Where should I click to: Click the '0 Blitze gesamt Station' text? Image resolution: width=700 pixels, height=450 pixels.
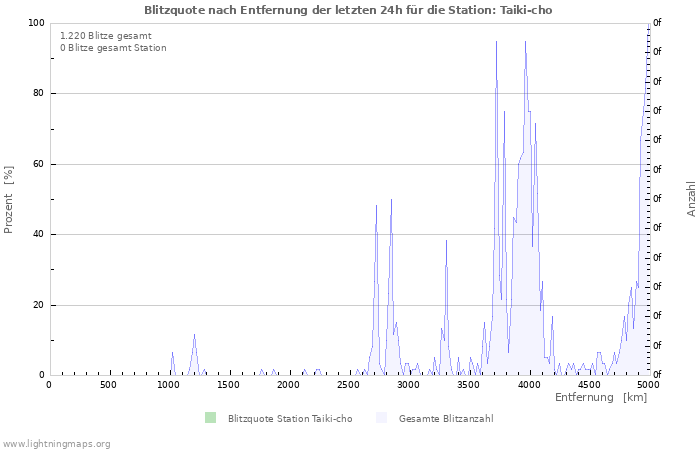click(113, 48)
